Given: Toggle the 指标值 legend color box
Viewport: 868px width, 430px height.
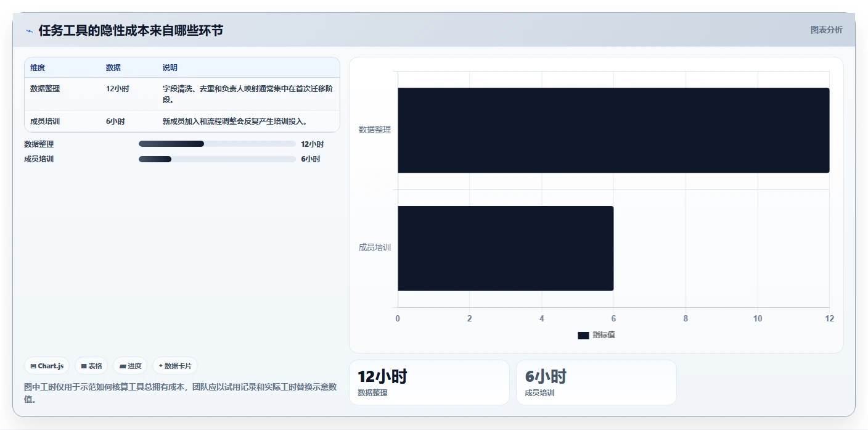Looking at the screenshot, I should (583, 335).
